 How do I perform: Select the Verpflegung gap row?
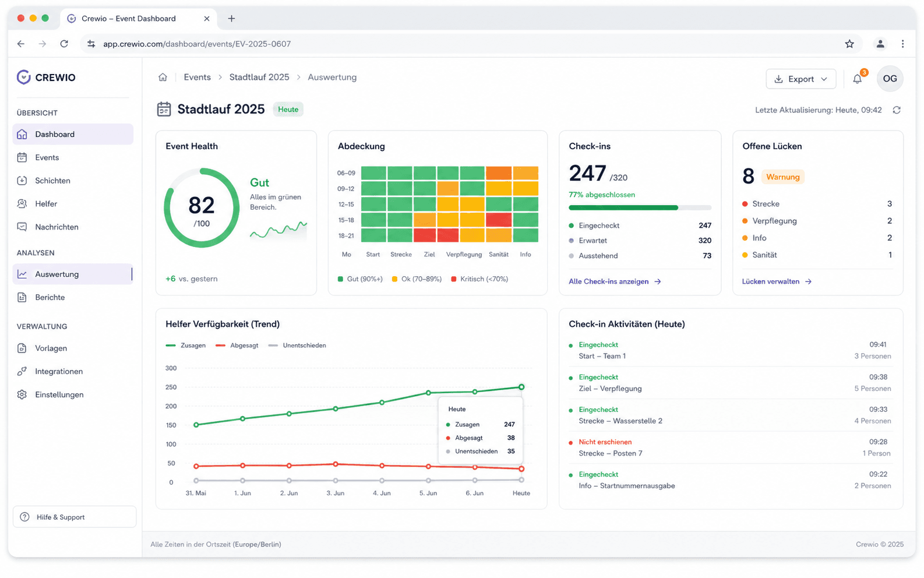point(817,221)
